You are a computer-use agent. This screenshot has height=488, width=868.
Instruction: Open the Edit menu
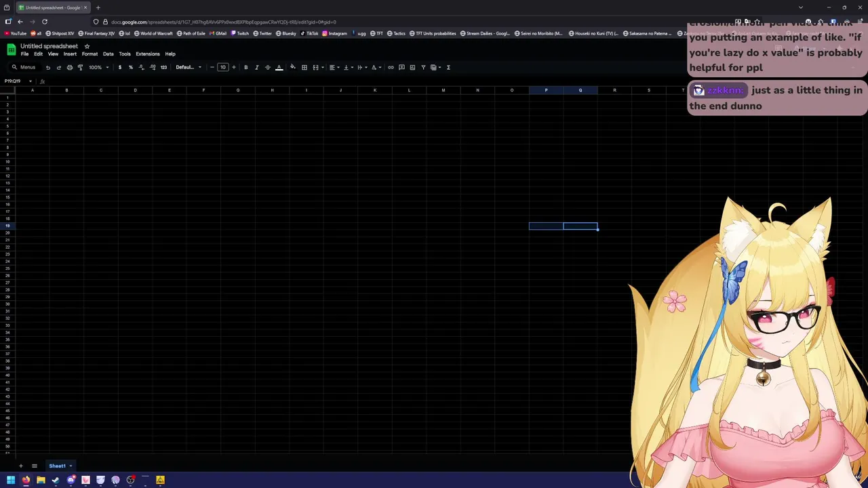39,54
